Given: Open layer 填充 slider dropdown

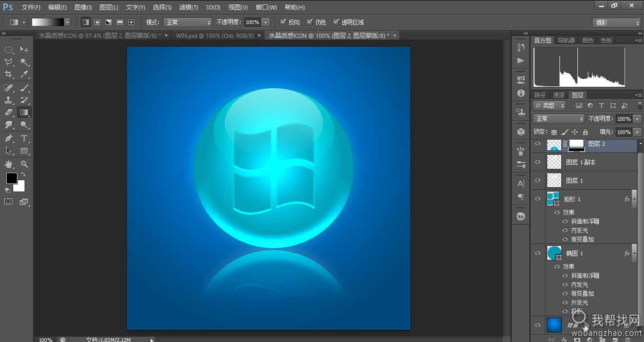Looking at the screenshot, I should (x=637, y=132).
